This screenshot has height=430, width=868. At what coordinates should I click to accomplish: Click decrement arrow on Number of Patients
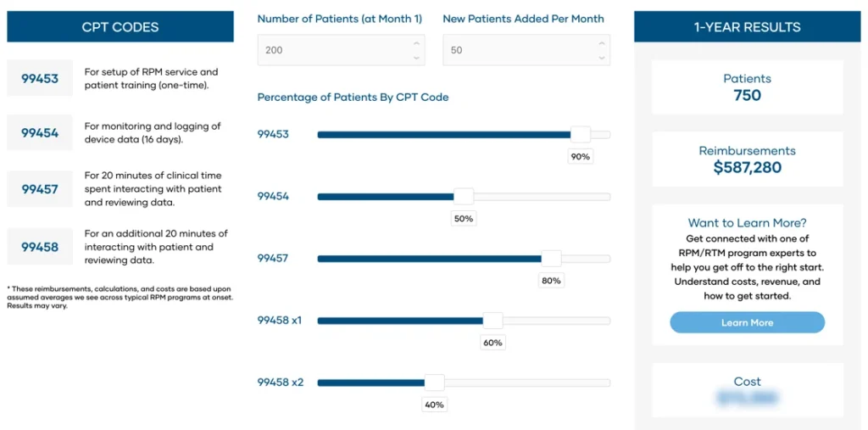point(415,57)
